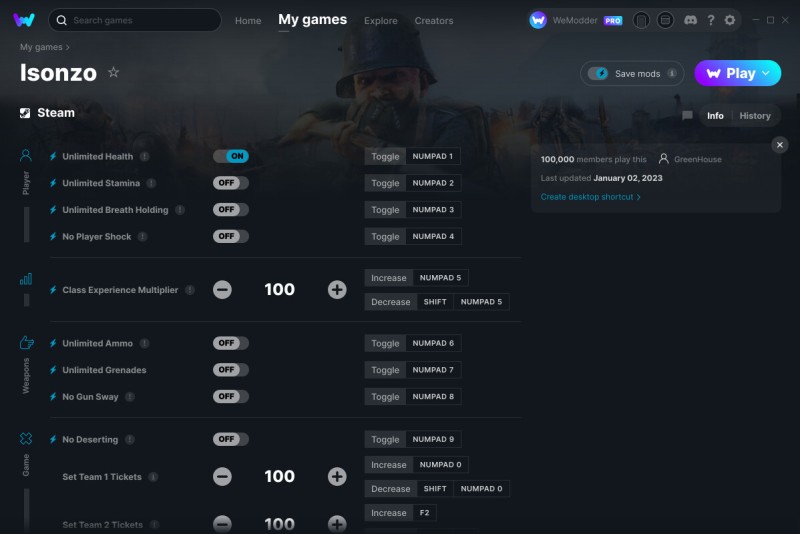Click Increase F2 hotkey for Team 2 Tickets
The width and height of the screenshot is (800, 534).
point(401,513)
